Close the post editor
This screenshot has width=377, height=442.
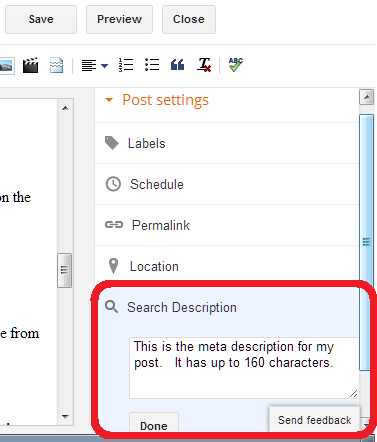point(189,19)
